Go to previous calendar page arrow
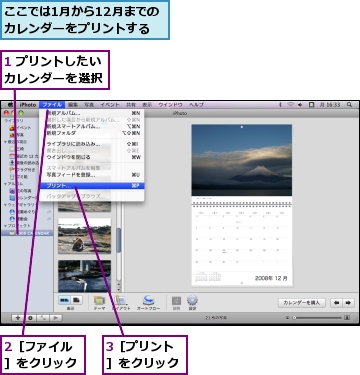The image size is (360, 375). (337, 303)
